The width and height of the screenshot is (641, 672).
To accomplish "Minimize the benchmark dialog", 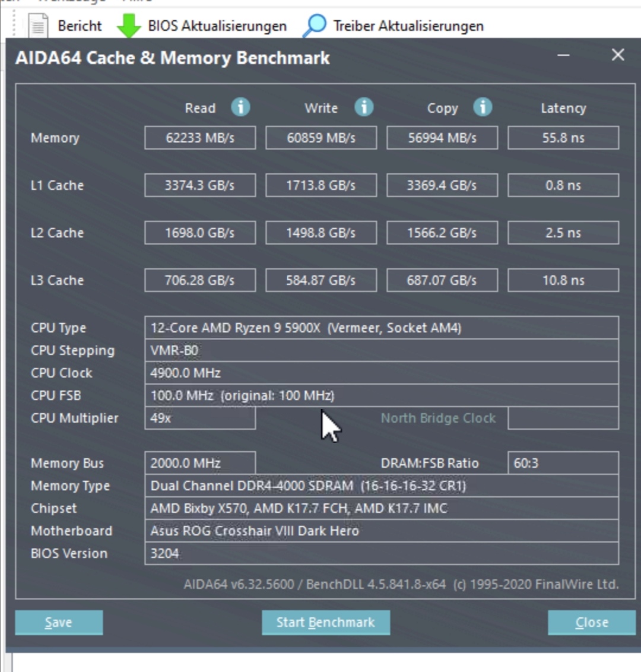I will coord(563,55).
